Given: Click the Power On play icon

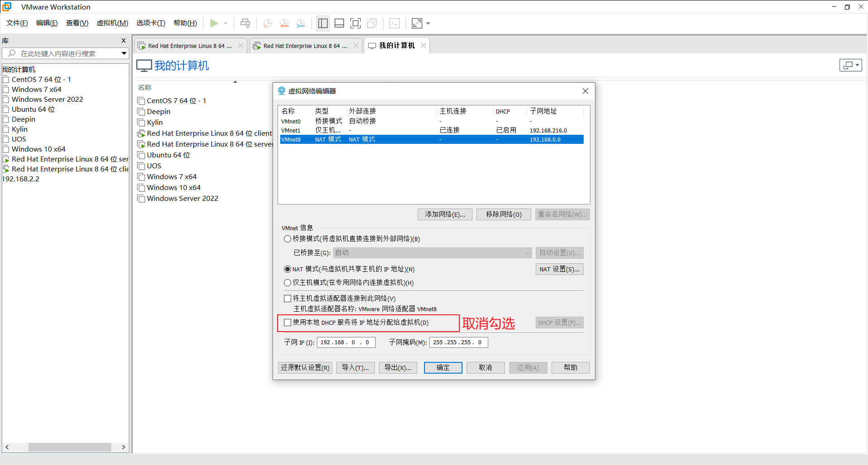Looking at the screenshot, I should (x=214, y=23).
